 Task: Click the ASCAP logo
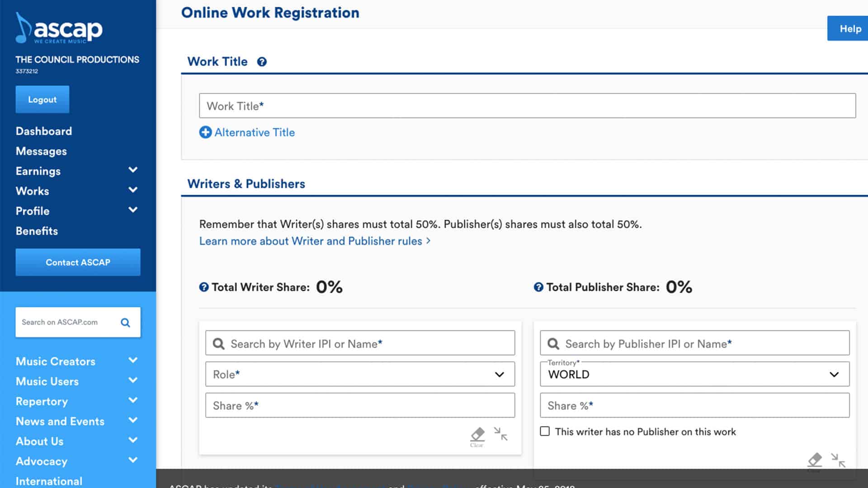pyautogui.click(x=59, y=28)
